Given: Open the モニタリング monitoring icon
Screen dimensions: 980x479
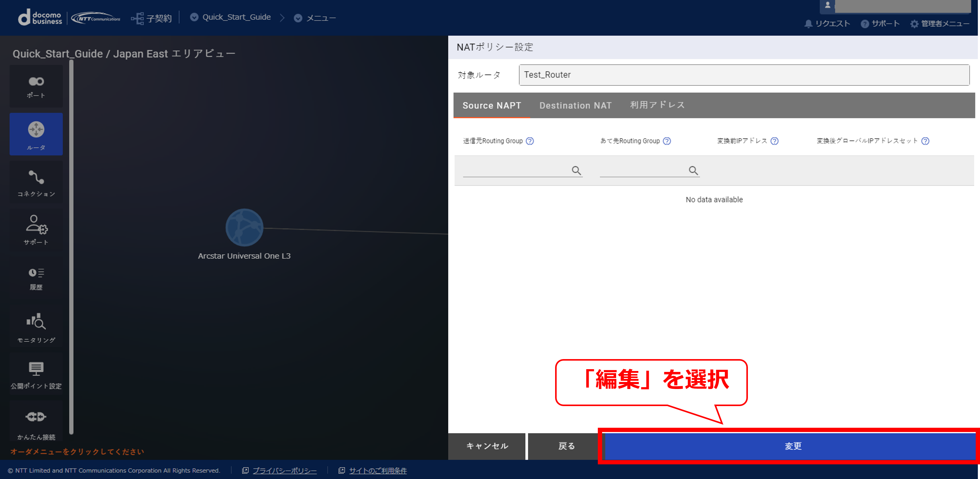Looking at the screenshot, I should coord(36,326).
